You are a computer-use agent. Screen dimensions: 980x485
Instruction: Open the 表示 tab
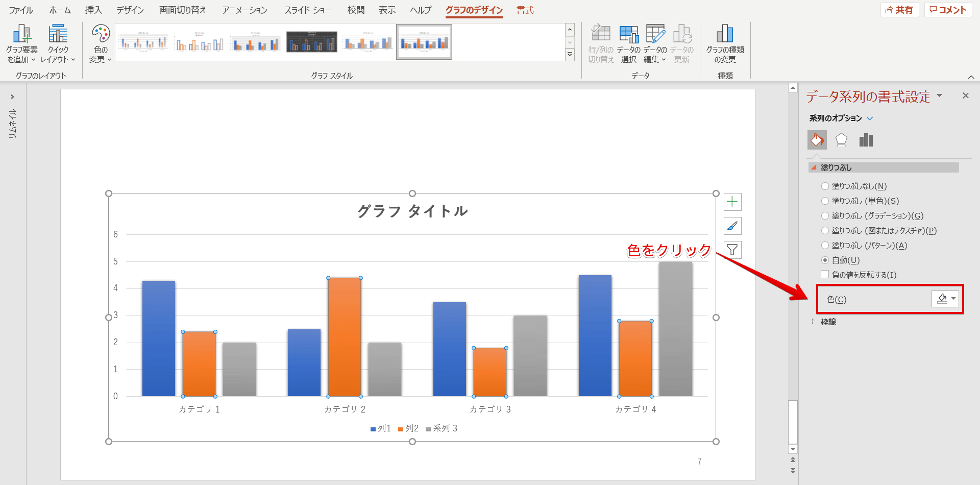(387, 10)
